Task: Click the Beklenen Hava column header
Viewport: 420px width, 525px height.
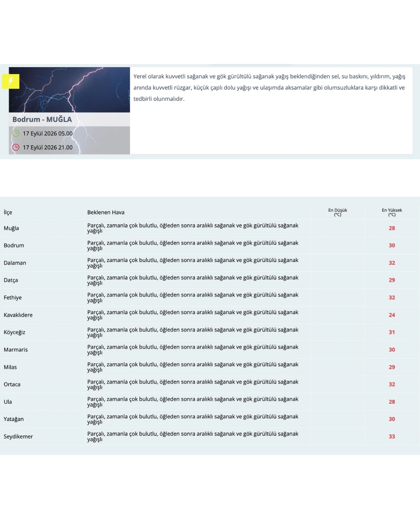Action: click(106, 212)
